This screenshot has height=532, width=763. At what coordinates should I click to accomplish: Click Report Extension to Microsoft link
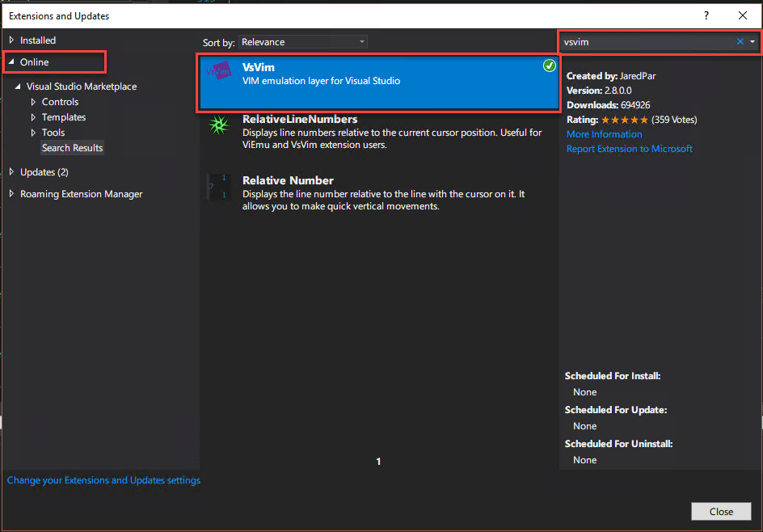(x=629, y=149)
